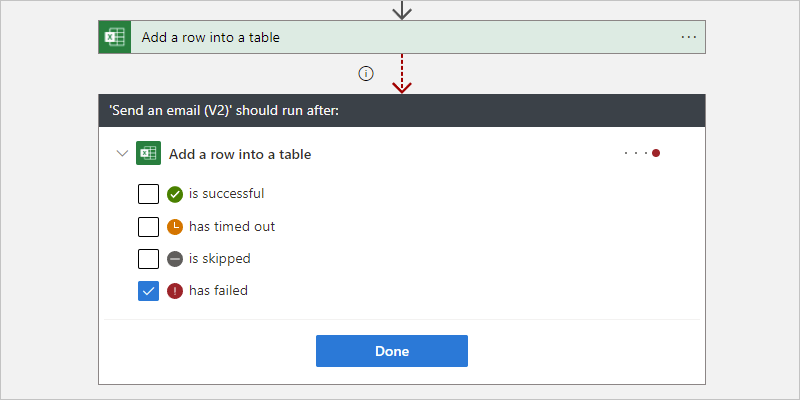Click the info icon beside the dashed arrow
This screenshot has width=800, height=400.
366,73
